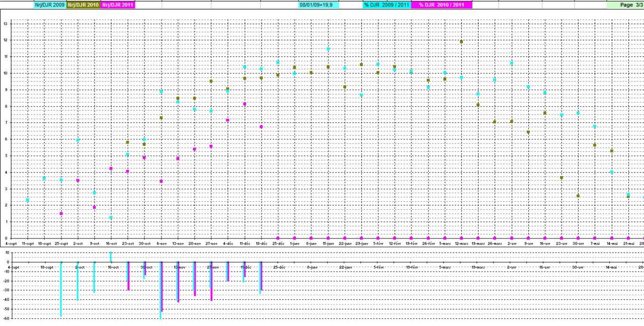The width and height of the screenshot is (644, 326).
Task: Click the '15-janv' label on upper x-axis
Action: tap(328, 243)
